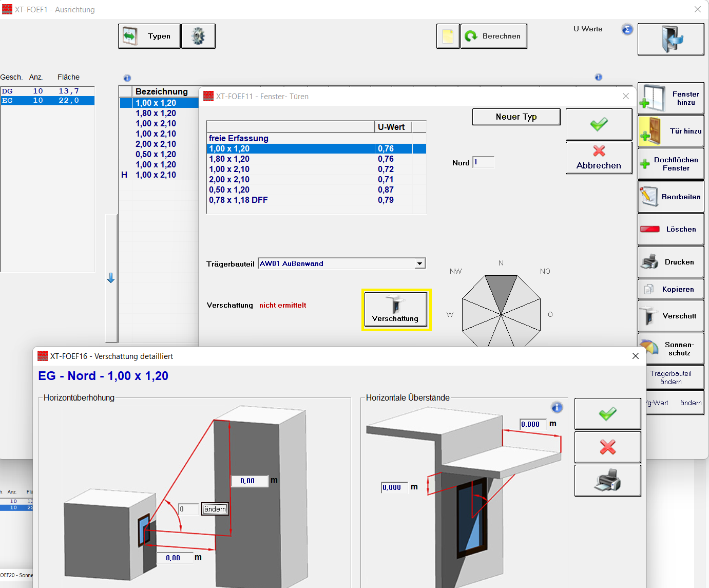Click the g-Wert ändern button
This screenshot has height=588, width=709.
coord(674,403)
